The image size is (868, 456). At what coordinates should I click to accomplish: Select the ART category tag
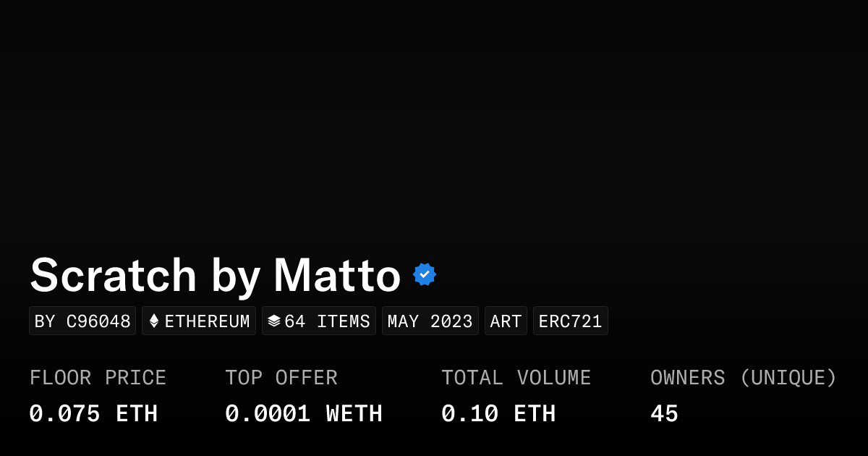(506, 321)
